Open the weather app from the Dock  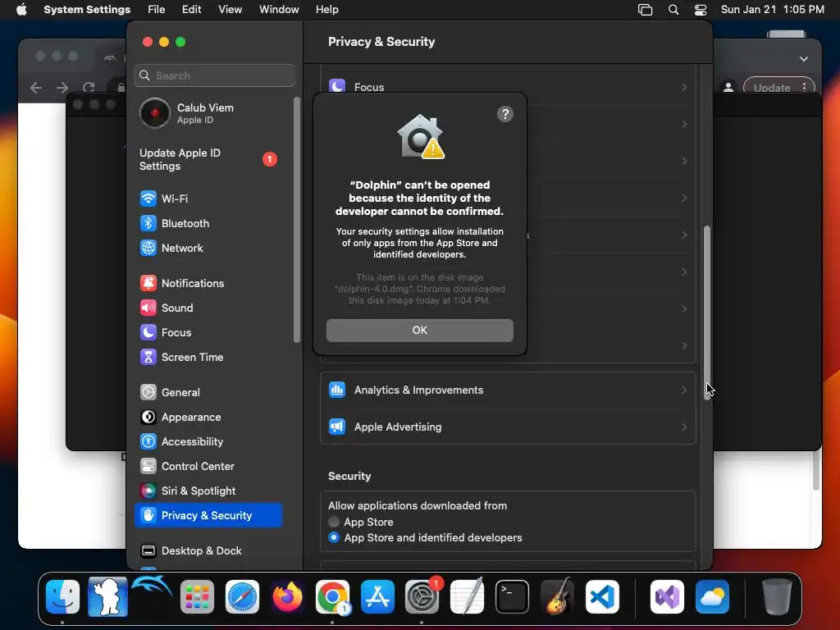(x=712, y=597)
